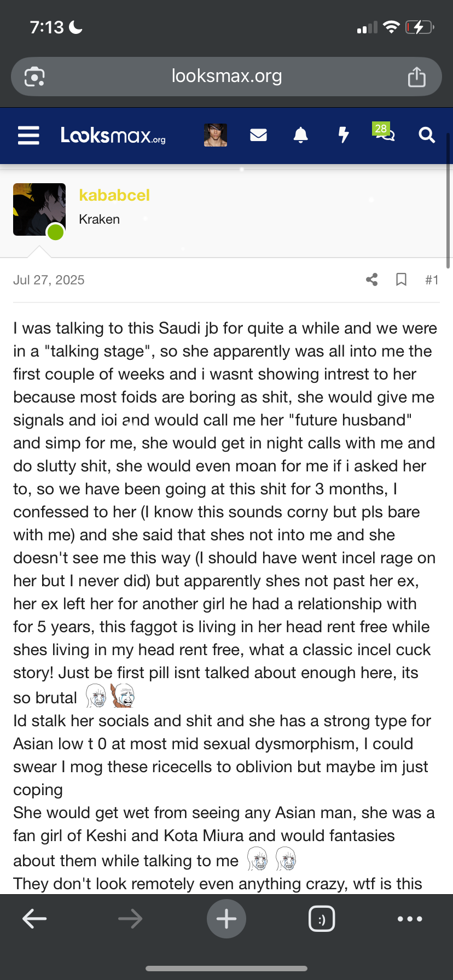Screen dimensions: 453x980
Task: Open the inbox envelope icon
Action: pyautogui.click(x=258, y=135)
